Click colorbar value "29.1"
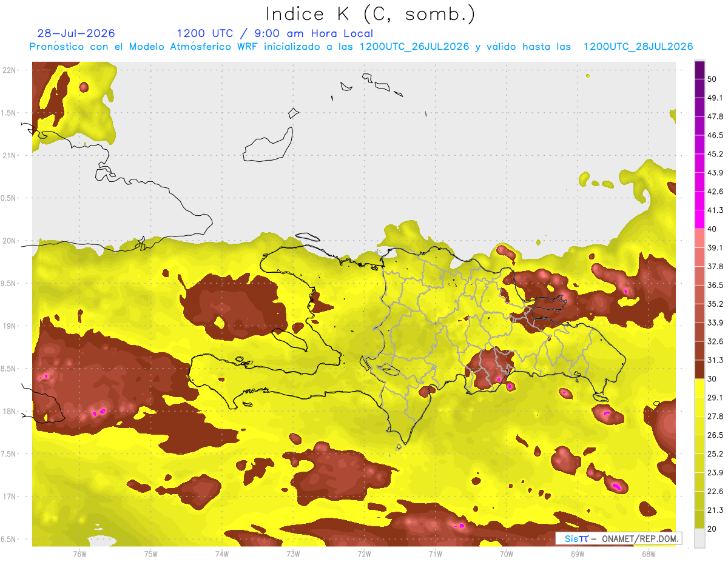This screenshot has width=728, height=562. 715,398
